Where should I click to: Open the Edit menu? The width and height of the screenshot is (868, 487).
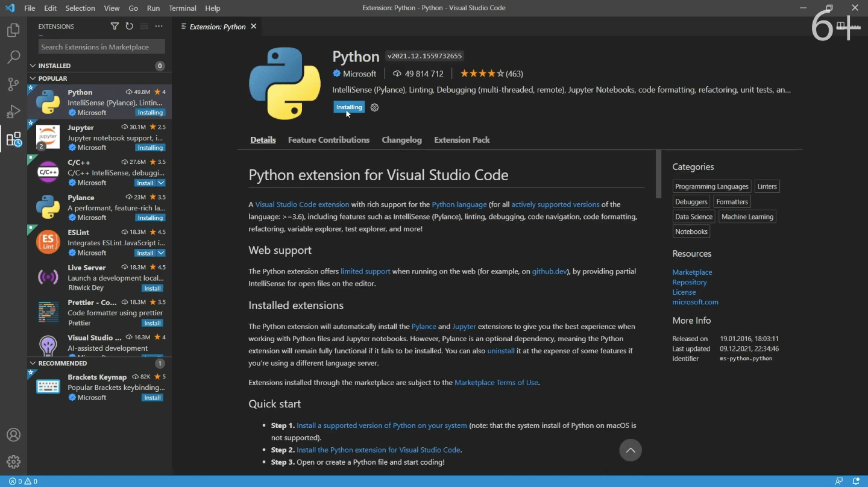pyautogui.click(x=51, y=8)
